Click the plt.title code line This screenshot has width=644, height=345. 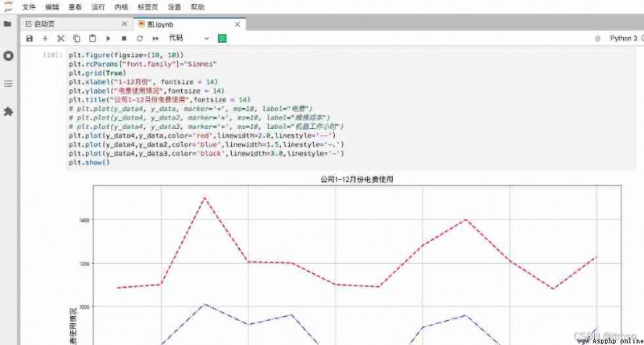pyautogui.click(x=159, y=100)
